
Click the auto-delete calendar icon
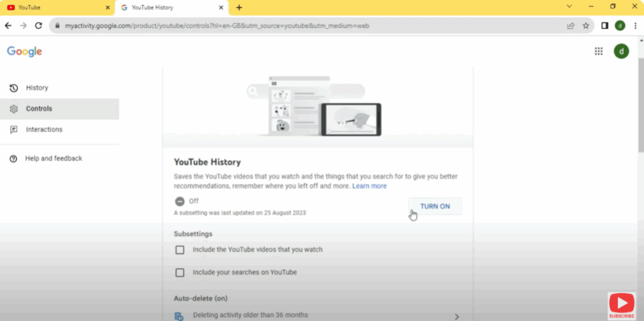click(x=179, y=316)
